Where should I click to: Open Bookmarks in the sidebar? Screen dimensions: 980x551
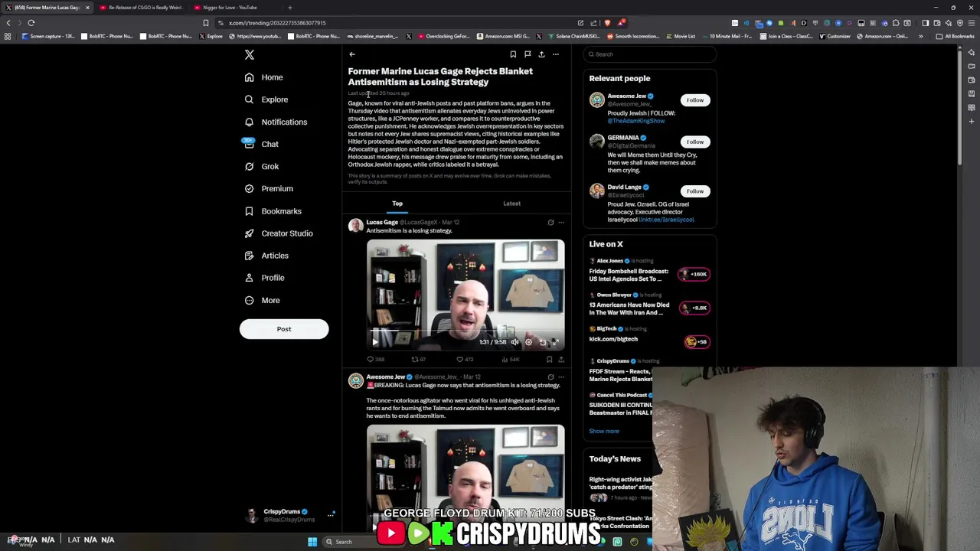point(273,211)
